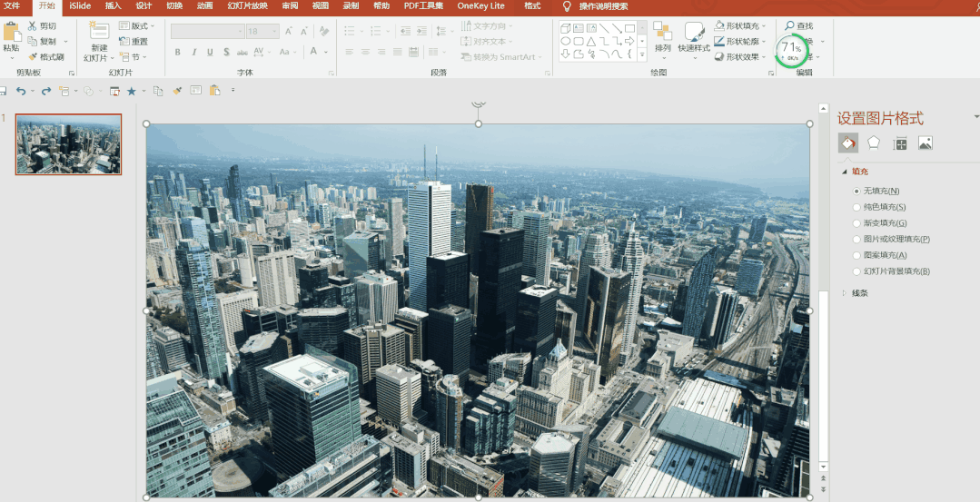Click the Paste (粘贴) clipboard icon

pyautogui.click(x=11, y=33)
